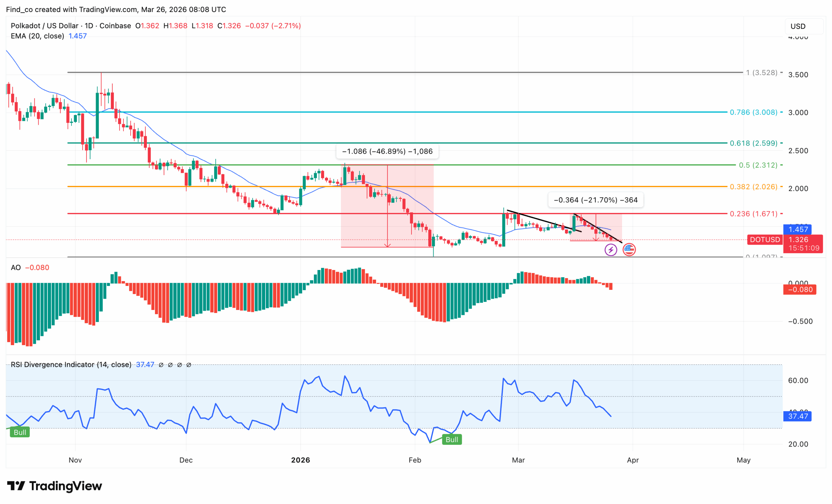Click the RSI legend value 37.47
Viewport: 832px width, 504px height.
coord(145,365)
